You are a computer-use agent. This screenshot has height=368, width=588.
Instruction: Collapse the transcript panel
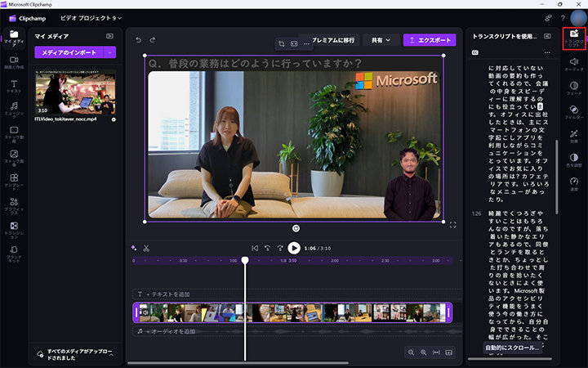pos(547,36)
